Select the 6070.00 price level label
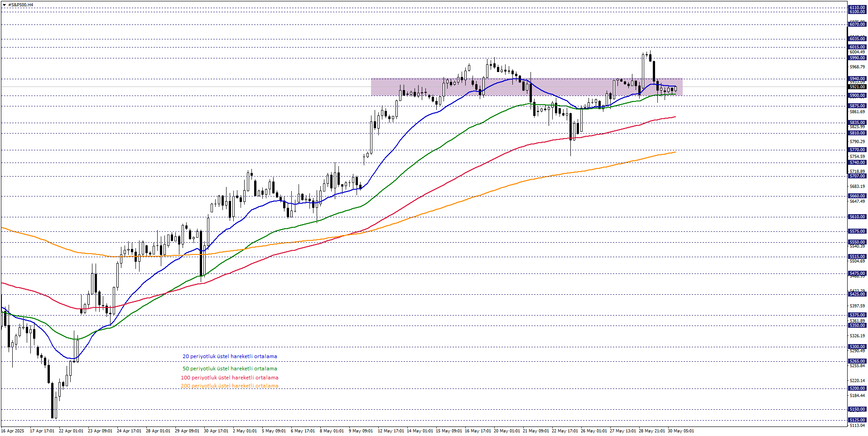This screenshot has width=868, height=436. coord(857,24)
